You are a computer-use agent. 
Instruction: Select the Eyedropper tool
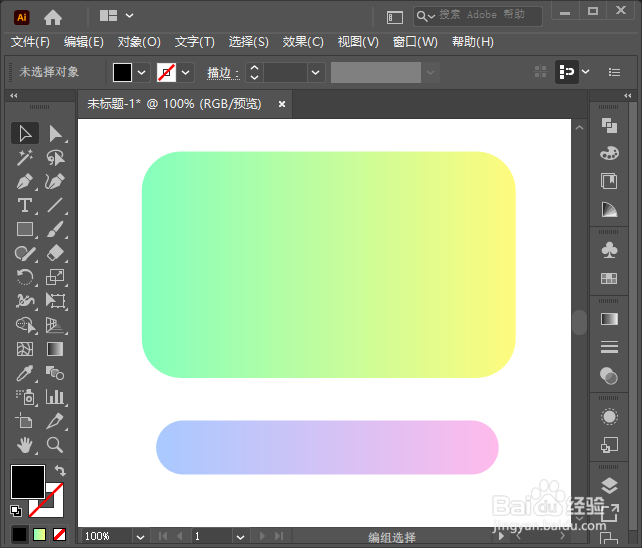click(x=25, y=373)
